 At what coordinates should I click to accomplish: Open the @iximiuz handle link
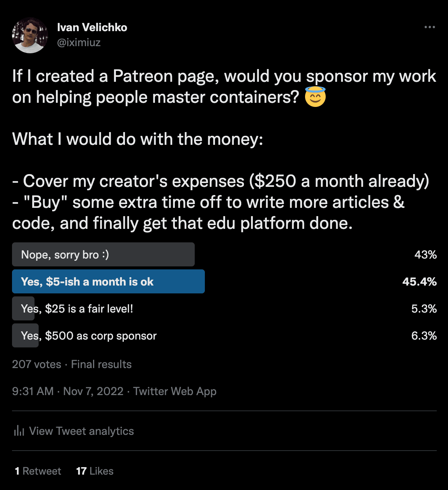point(79,42)
